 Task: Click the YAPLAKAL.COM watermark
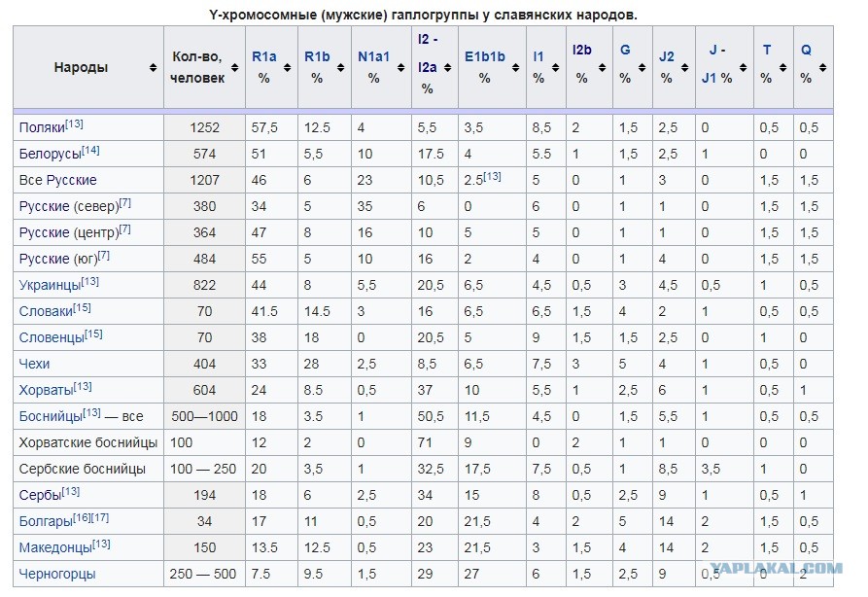pos(777,568)
